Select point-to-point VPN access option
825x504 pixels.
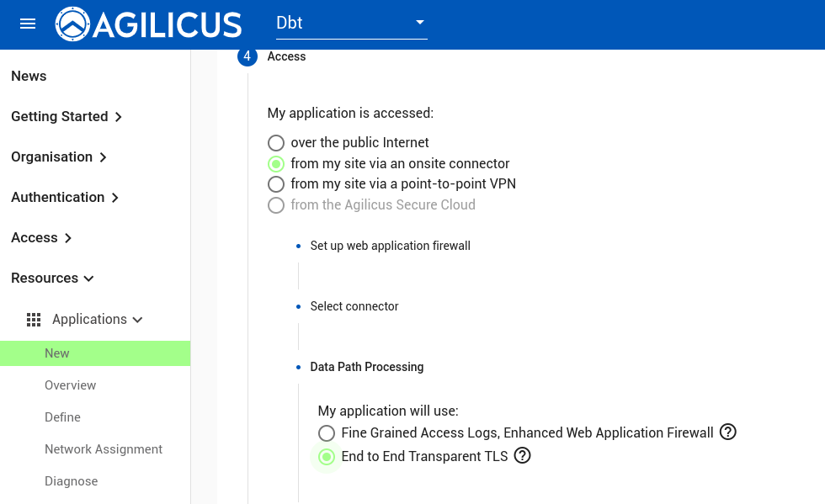click(x=276, y=184)
